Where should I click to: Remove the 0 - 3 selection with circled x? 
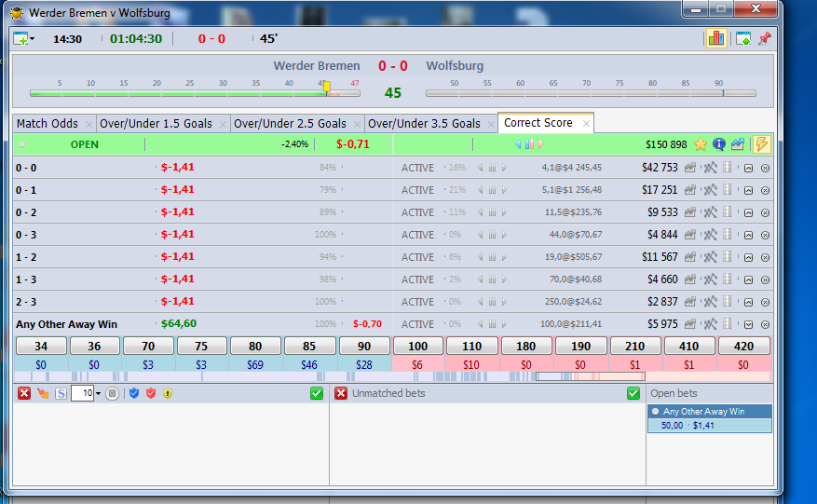(x=765, y=235)
